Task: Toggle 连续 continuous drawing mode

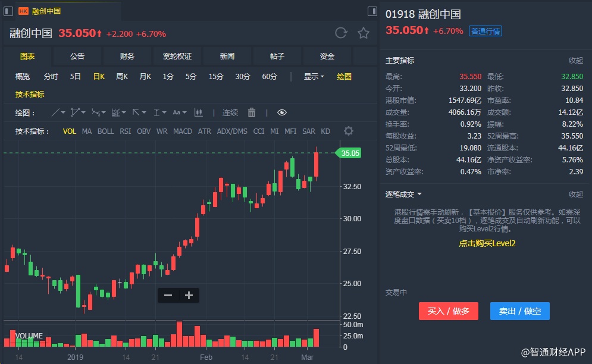Action: pos(230,112)
